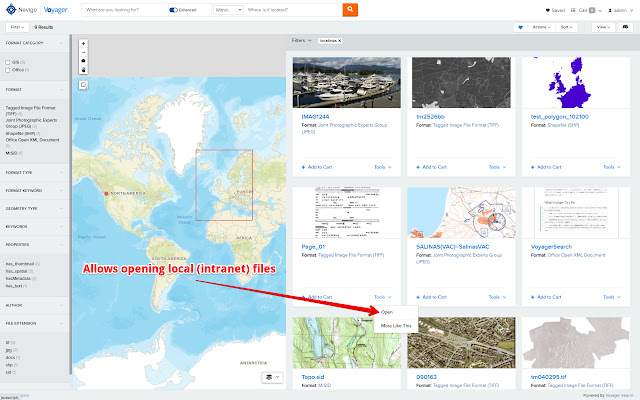The width and height of the screenshot is (640, 400).
Task: Zoom in on the map
Action: tap(83, 43)
